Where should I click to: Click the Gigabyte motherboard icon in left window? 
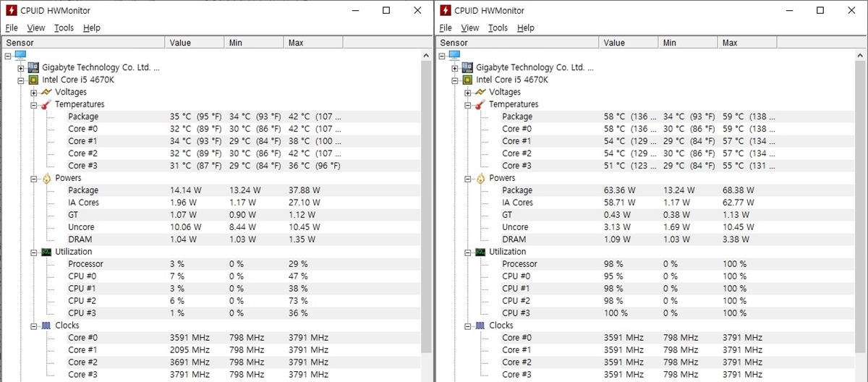coord(33,67)
